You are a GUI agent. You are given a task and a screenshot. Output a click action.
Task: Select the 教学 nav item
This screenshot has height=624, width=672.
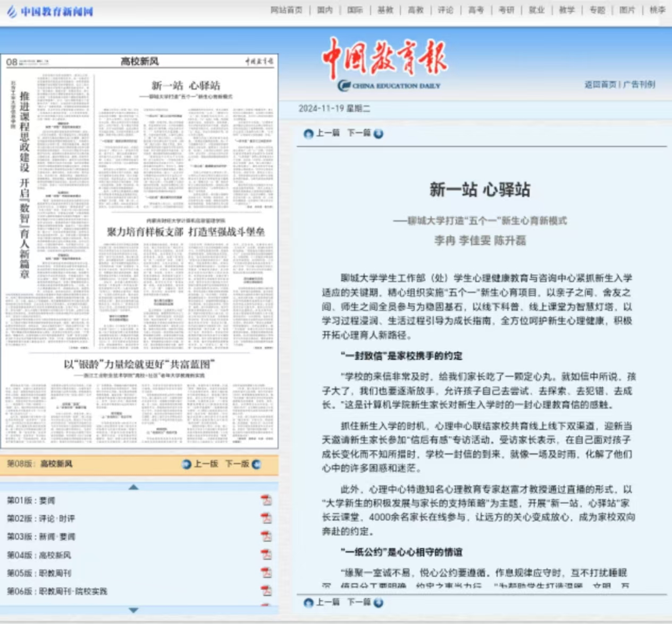[x=567, y=10]
